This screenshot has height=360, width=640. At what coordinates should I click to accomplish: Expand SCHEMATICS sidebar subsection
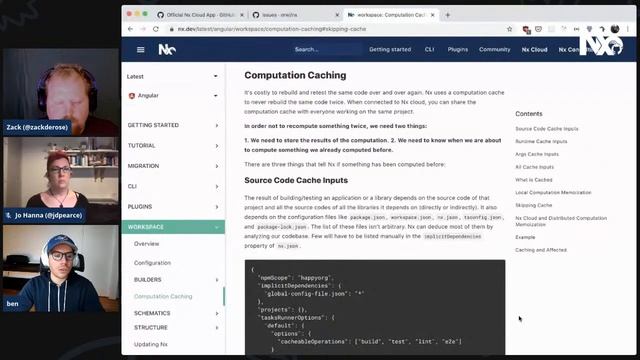point(176,313)
